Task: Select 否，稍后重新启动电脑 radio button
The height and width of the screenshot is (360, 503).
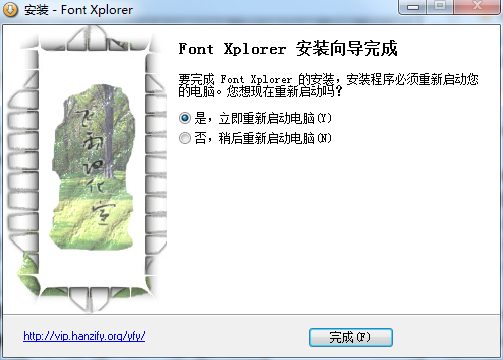Action: coord(185,138)
